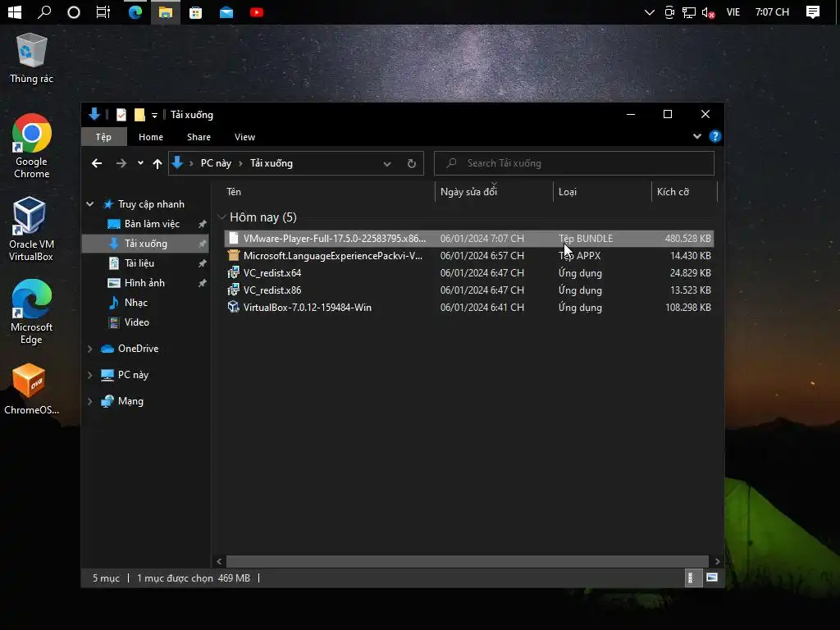Select the VC_redist.x64 file

pyautogui.click(x=468, y=272)
